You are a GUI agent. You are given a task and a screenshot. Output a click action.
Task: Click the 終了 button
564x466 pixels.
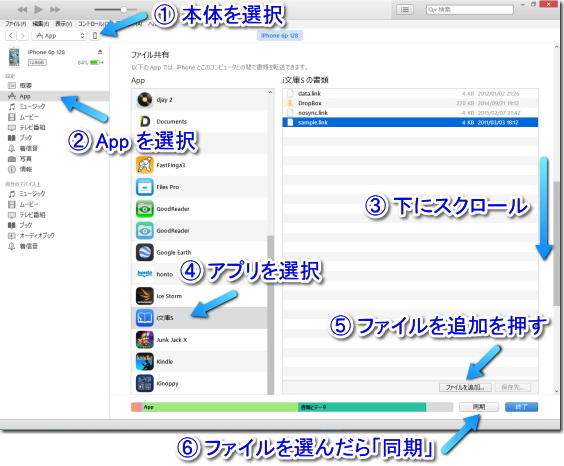click(521, 407)
